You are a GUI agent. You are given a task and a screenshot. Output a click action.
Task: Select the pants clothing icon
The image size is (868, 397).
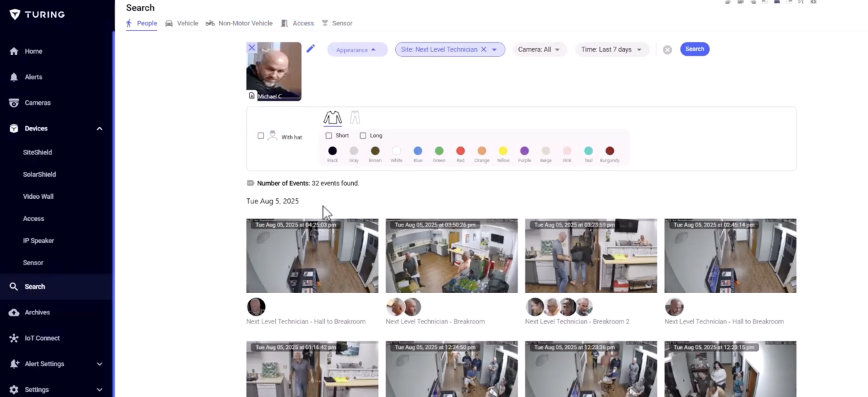[355, 118]
